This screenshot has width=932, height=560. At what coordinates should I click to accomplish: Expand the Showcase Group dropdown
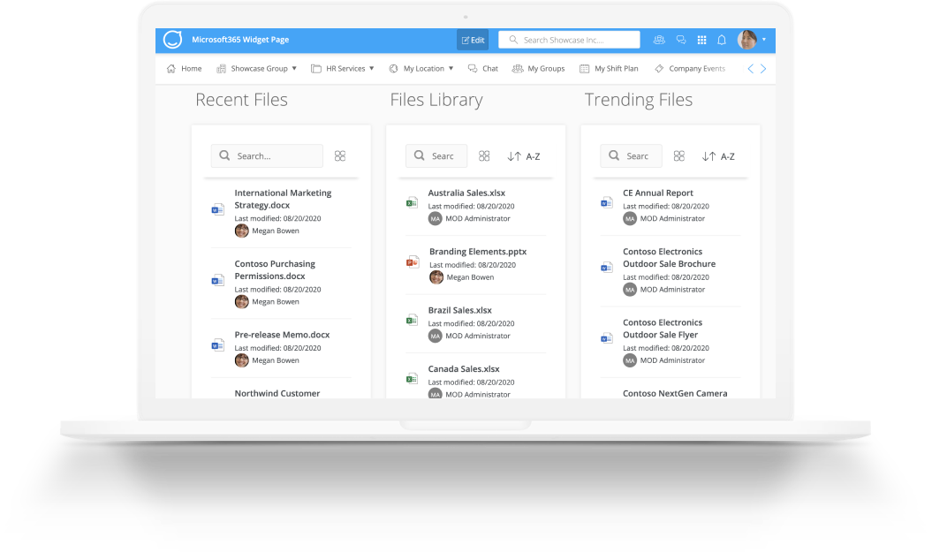256,68
